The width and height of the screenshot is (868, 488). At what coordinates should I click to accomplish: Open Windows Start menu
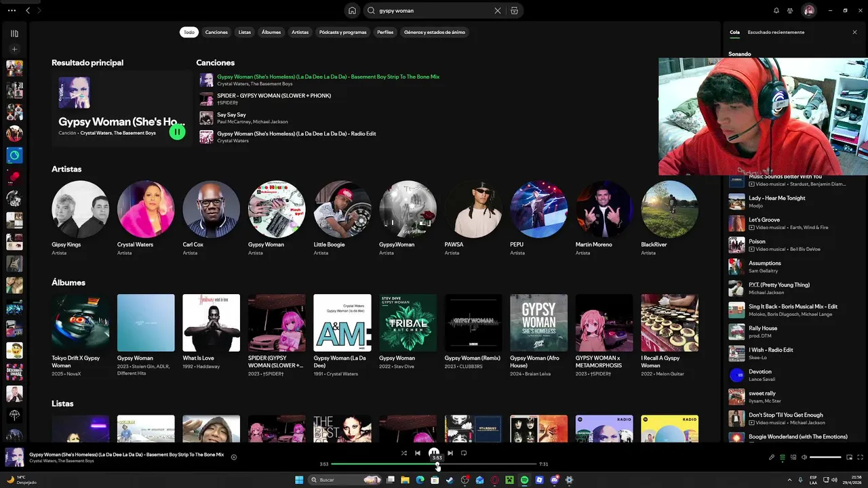coord(299,480)
